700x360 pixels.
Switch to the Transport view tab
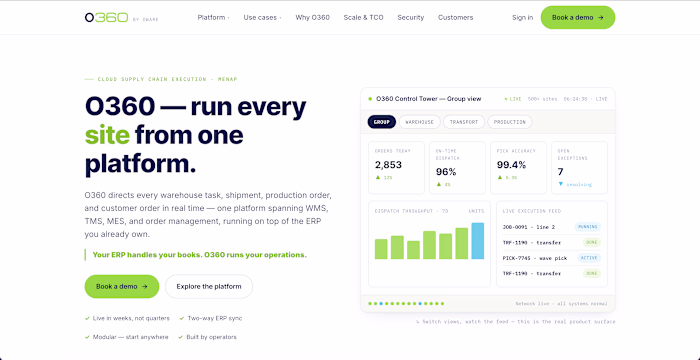(464, 122)
